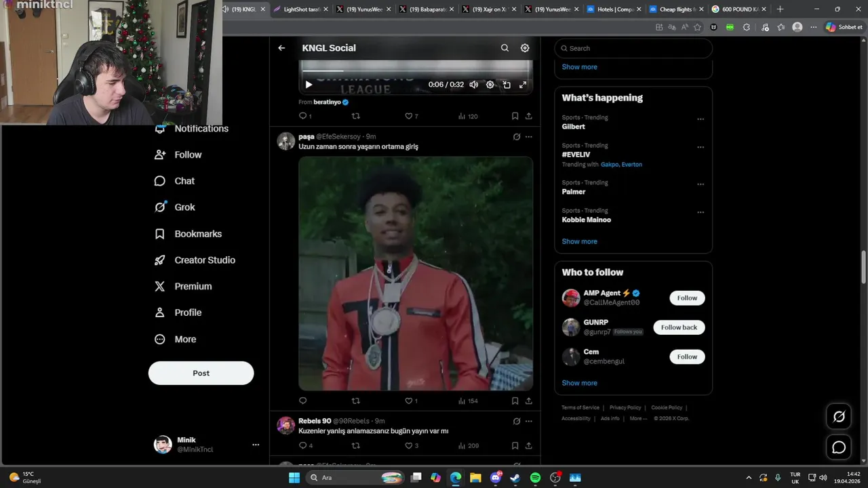Open more options on Rebels 90 post
This screenshot has width=868, height=488.
(529, 421)
